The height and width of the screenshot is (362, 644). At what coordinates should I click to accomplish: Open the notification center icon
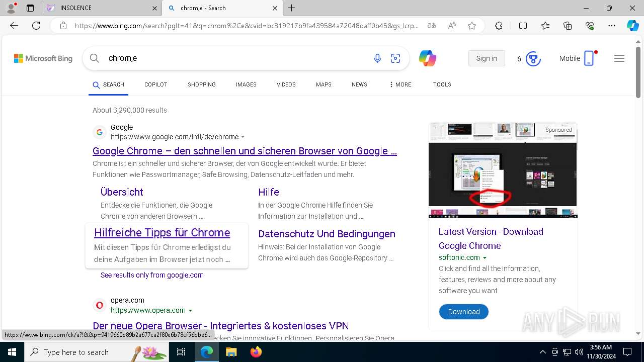click(x=627, y=352)
